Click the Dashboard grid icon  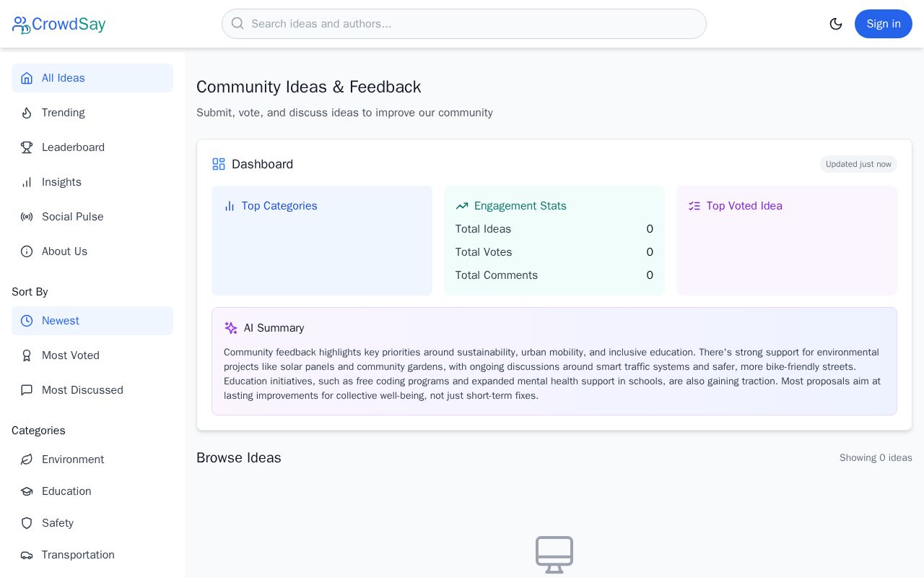pyautogui.click(x=219, y=164)
